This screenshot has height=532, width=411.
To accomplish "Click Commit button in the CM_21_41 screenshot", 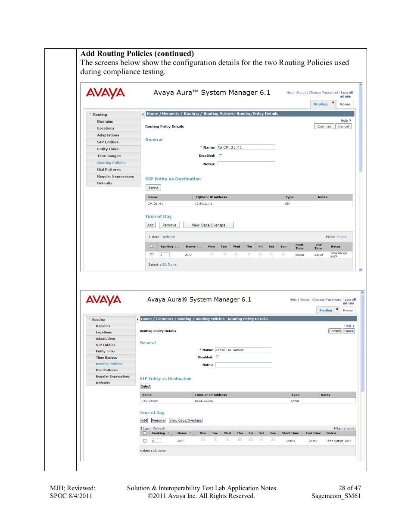I will pyautogui.click(x=324, y=126).
